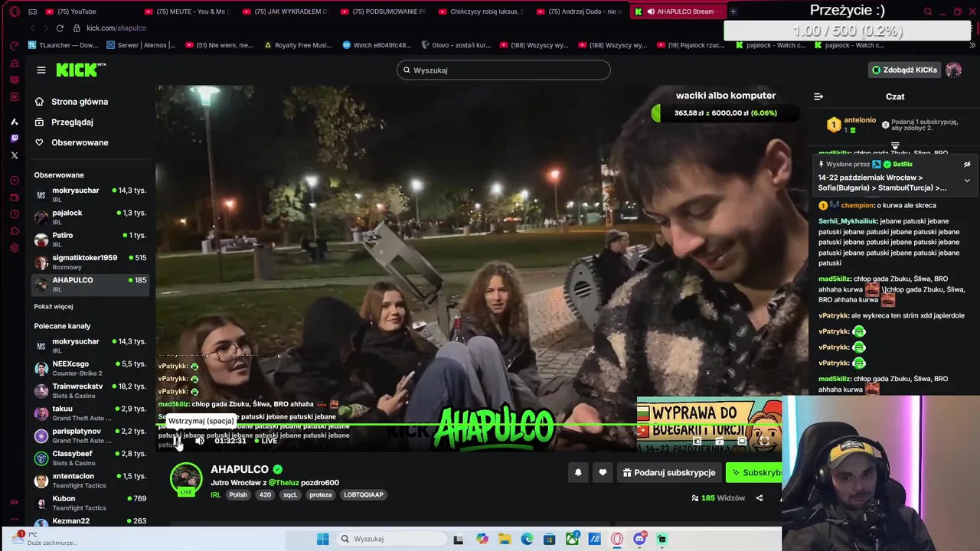Open Windows Start menu
Image resolution: width=980 pixels, height=551 pixels.
pos(322,540)
